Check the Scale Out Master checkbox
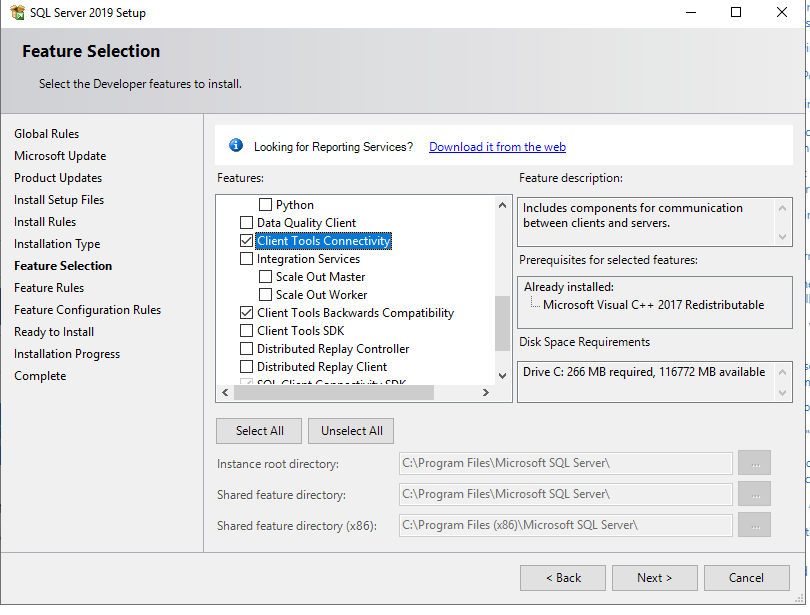The image size is (810, 615). tap(265, 276)
